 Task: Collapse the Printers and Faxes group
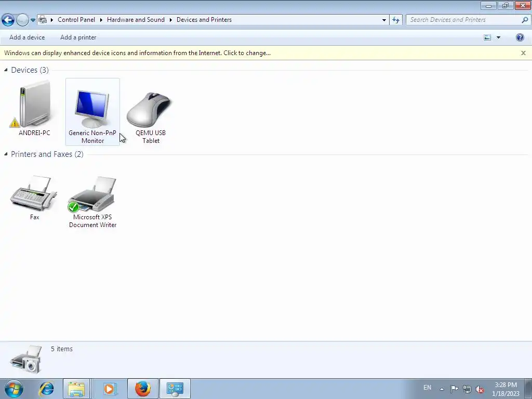point(6,154)
